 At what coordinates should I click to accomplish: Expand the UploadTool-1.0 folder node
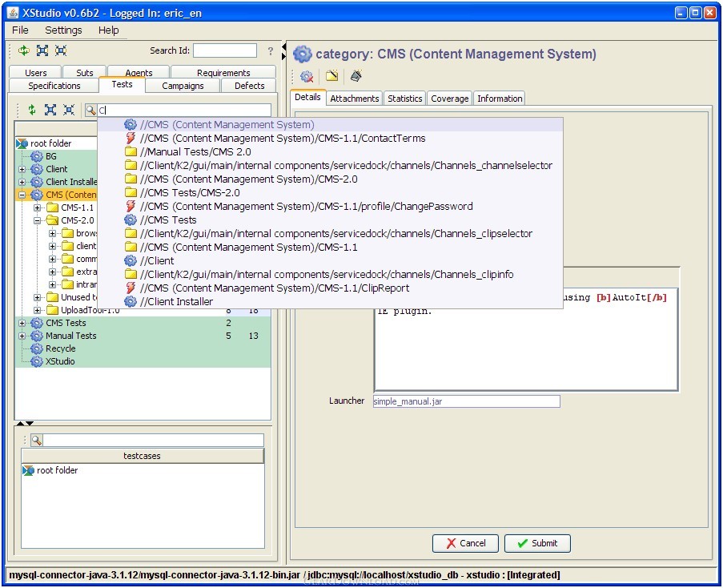coord(38,310)
